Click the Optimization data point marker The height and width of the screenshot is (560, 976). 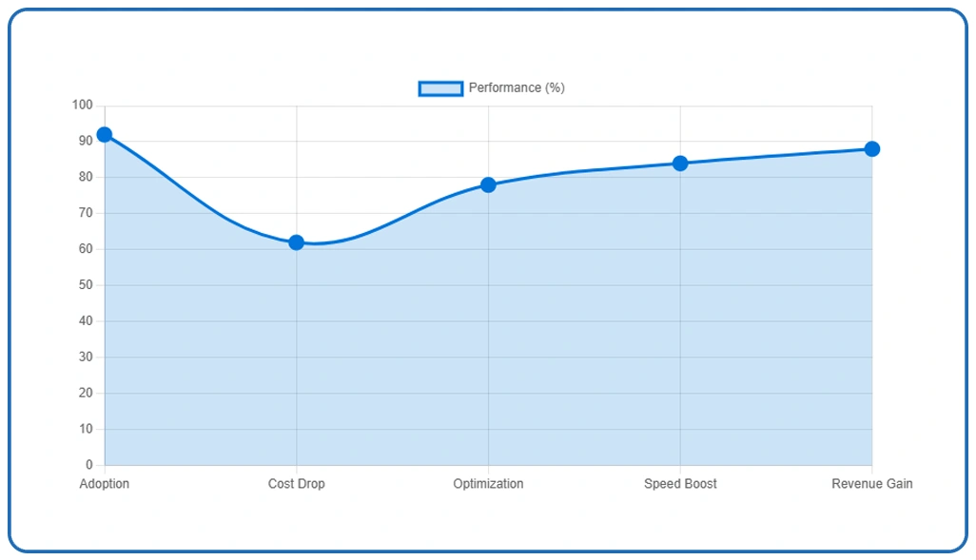pos(488,184)
